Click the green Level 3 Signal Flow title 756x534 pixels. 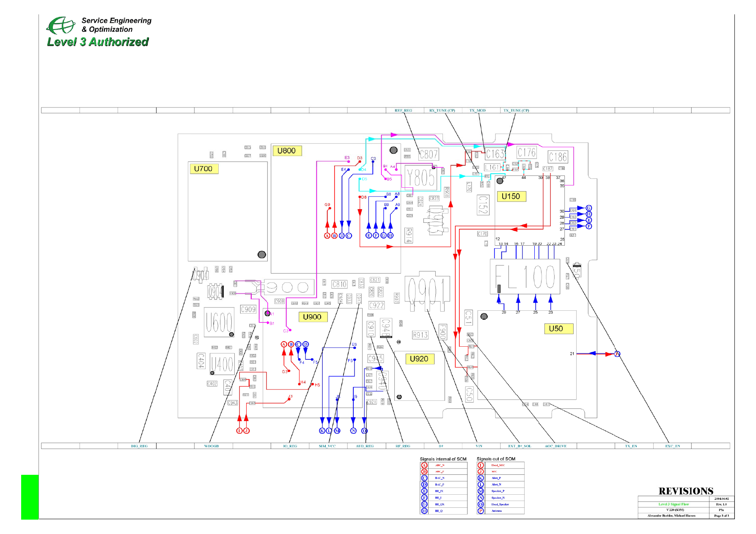click(x=674, y=504)
